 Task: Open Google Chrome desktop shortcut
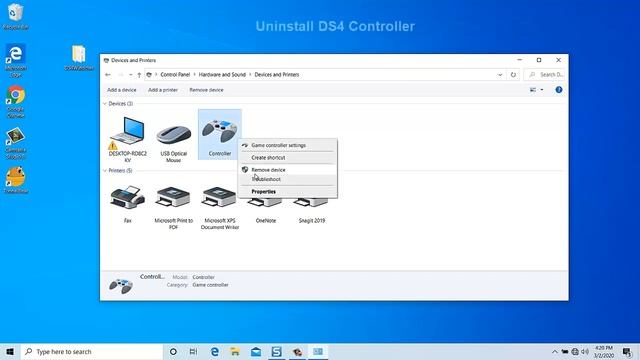(16, 101)
